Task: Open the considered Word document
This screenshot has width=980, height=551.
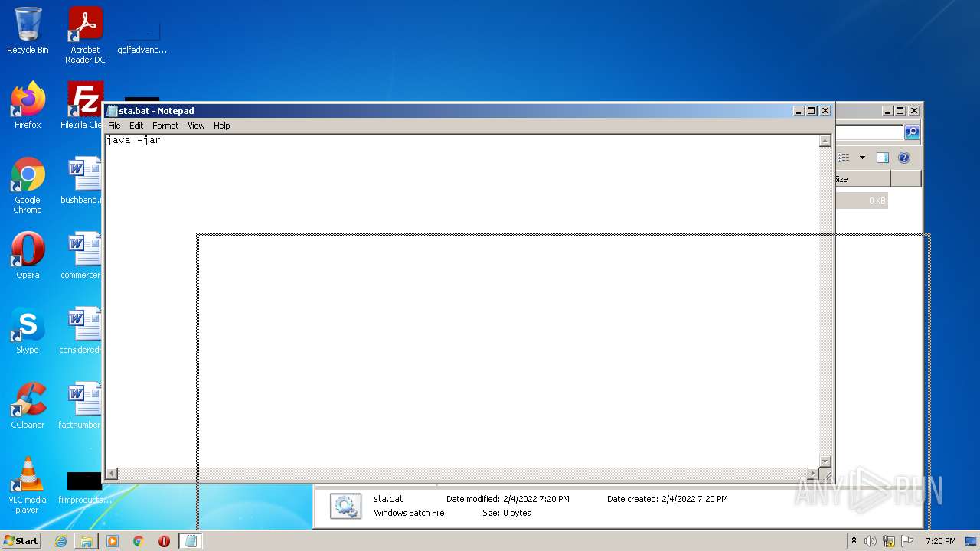Action: coord(81,330)
